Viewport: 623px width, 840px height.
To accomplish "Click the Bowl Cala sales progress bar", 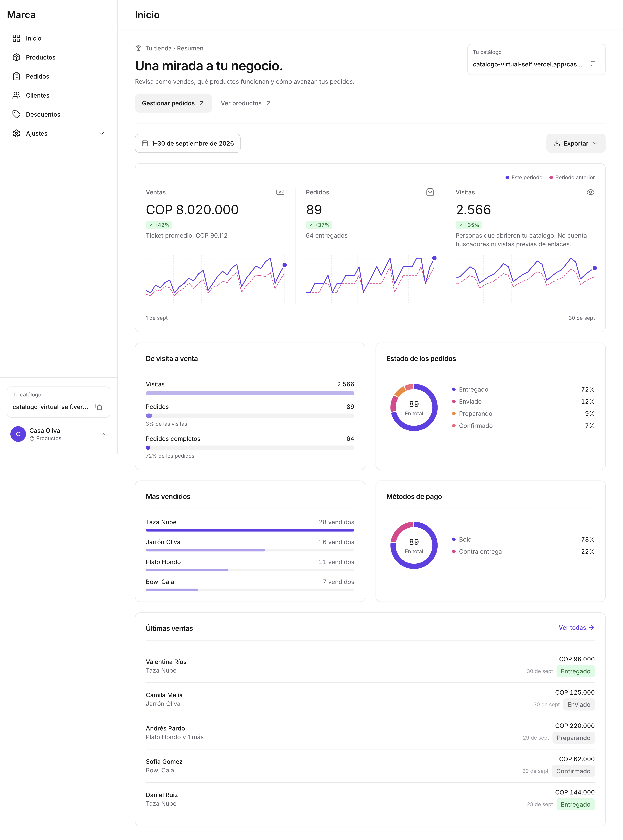I will click(250, 590).
